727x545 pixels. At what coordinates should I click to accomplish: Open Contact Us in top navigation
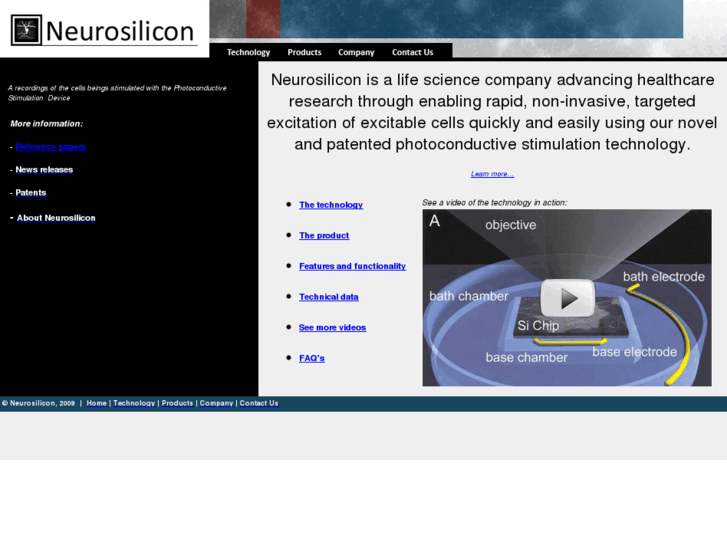(x=413, y=52)
